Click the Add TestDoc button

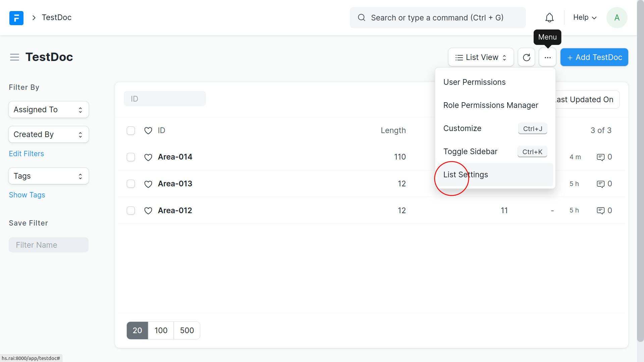tap(594, 57)
